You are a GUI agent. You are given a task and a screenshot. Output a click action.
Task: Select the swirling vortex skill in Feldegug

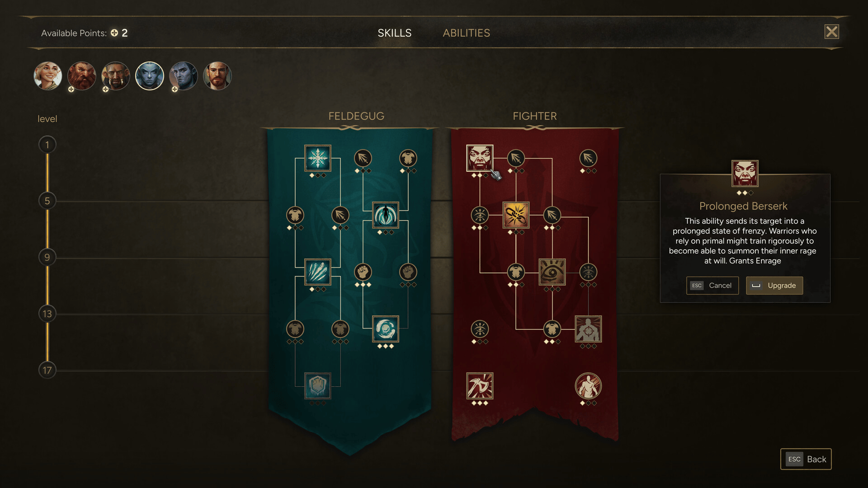[x=386, y=329]
